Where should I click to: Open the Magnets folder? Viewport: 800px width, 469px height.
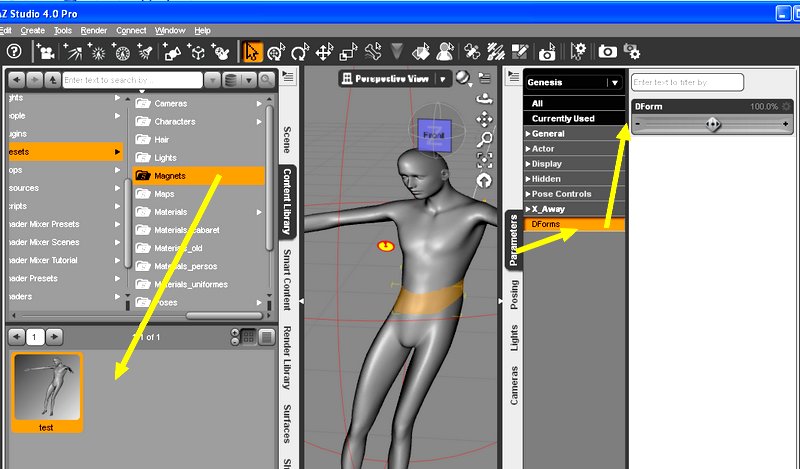click(x=199, y=176)
